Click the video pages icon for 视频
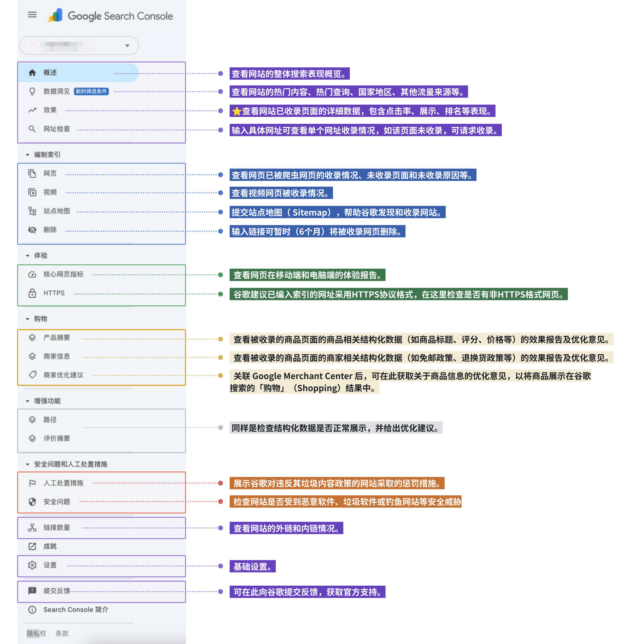The width and height of the screenshot is (644, 644). 32,192
